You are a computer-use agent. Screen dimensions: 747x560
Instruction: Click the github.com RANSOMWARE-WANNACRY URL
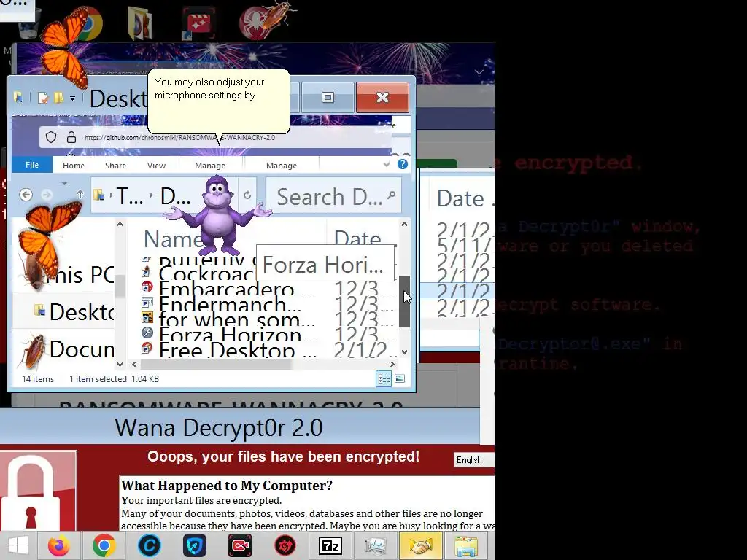(179, 138)
